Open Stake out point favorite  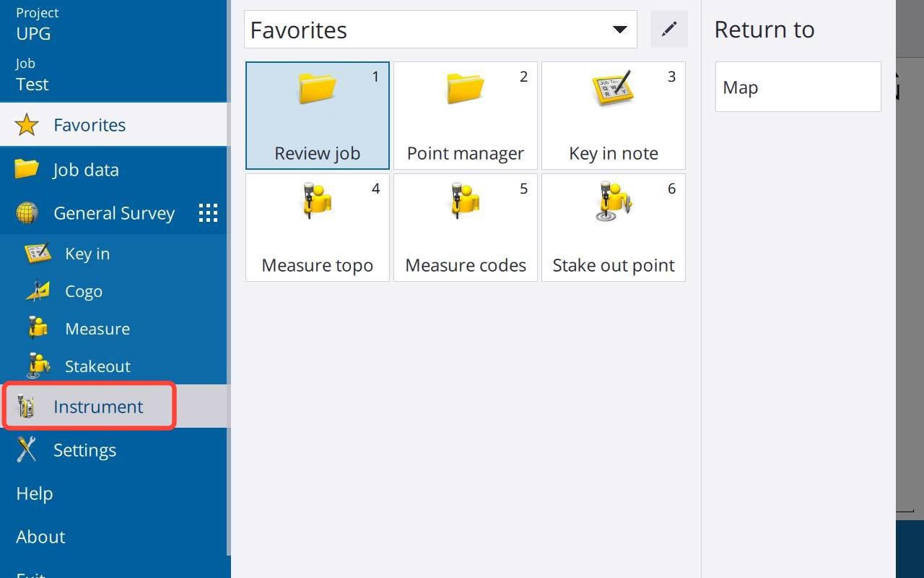613,228
